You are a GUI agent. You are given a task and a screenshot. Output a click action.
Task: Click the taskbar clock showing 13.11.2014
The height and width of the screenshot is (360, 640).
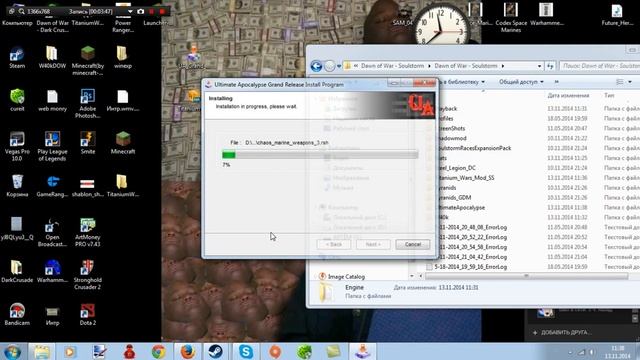click(618, 352)
